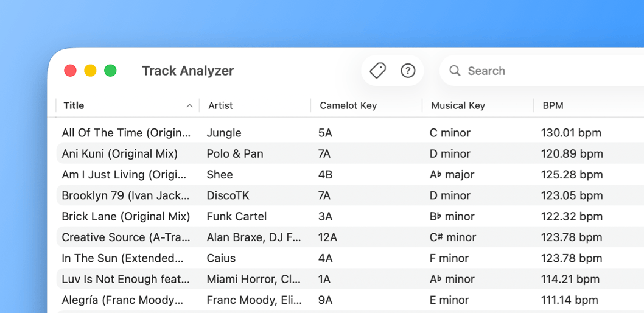This screenshot has height=313, width=644.
Task: Select the All Of The Time track
Action: (126, 133)
